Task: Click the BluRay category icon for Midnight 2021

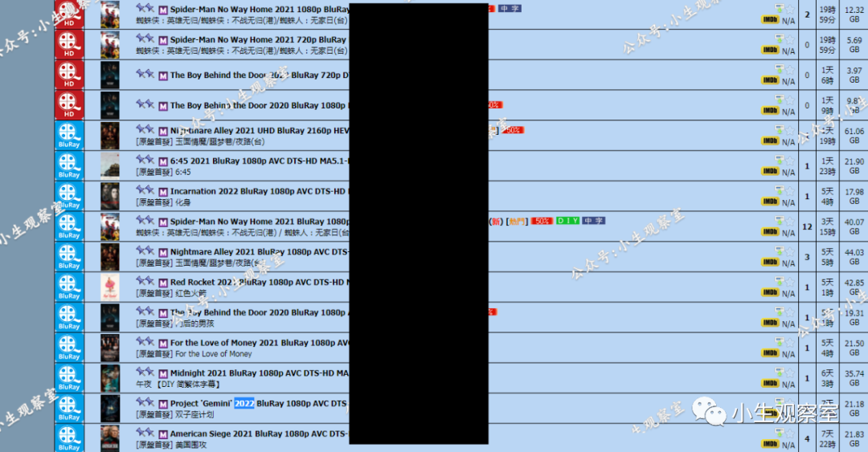Action: 69,378
